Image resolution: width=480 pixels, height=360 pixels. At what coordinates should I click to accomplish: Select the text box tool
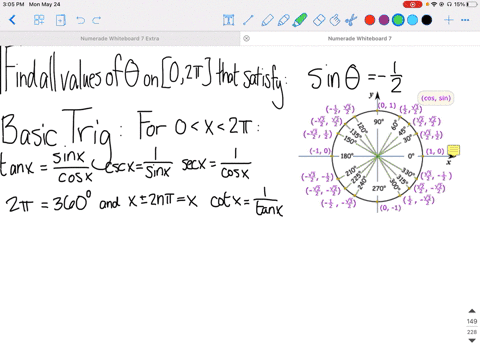228,20
